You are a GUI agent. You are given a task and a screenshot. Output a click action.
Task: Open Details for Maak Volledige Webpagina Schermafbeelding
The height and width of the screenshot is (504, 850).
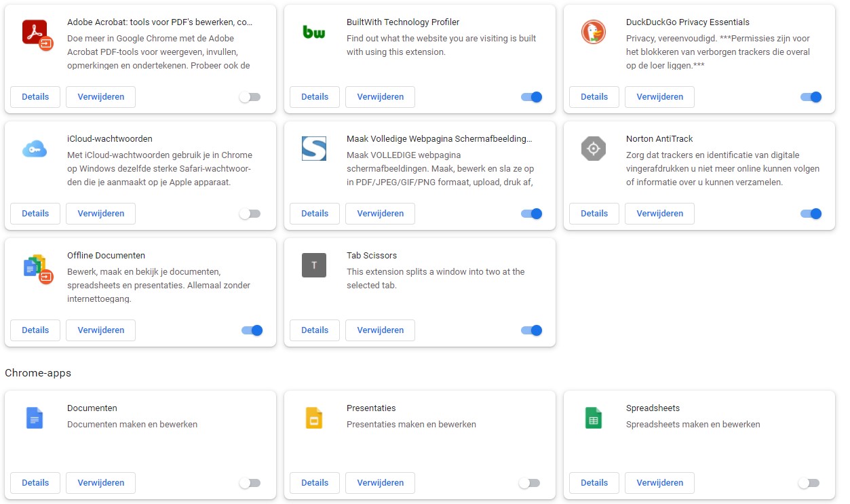coord(315,214)
